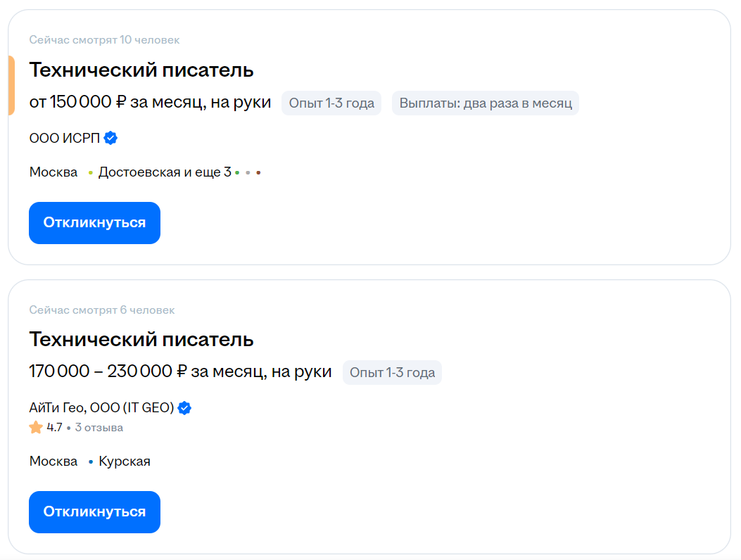Click the Курская station label
Viewport: 741px width, 560px height.
click(125, 461)
